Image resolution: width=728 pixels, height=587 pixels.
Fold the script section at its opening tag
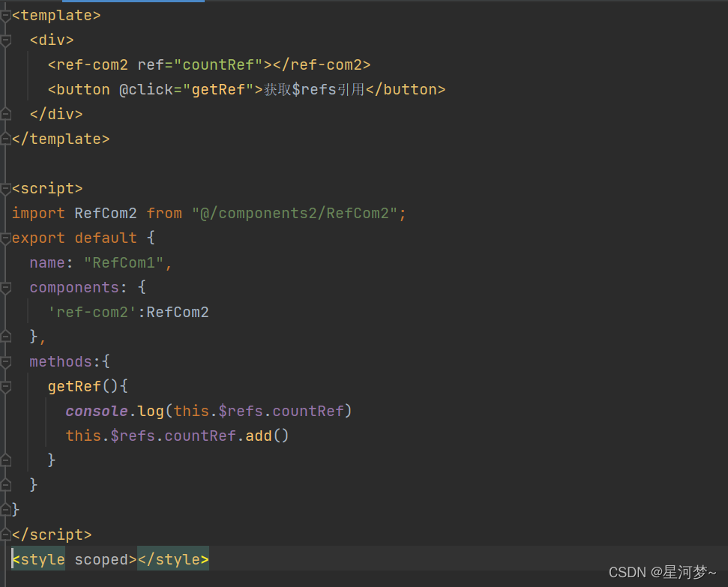tap(6, 188)
